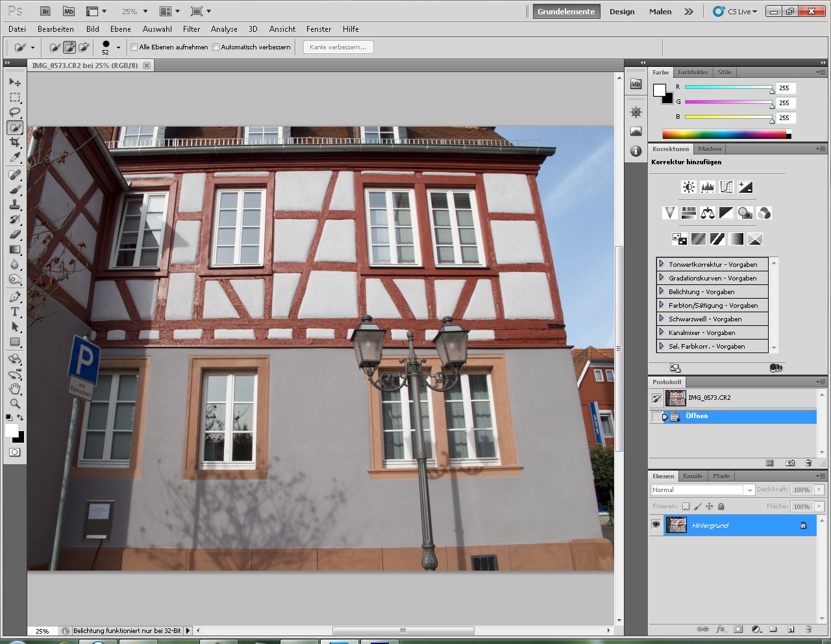The image size is (831, 644).
Task: Set history brush source at Öffnen state
Action: (656, 416)
